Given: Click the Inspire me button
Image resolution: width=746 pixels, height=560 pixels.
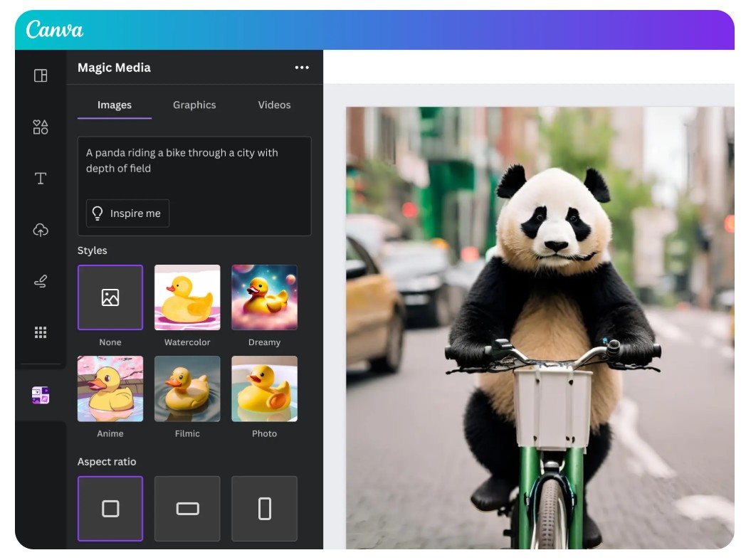Looking at the screenshot, I should pyautogui.click(x=127, y=213).
